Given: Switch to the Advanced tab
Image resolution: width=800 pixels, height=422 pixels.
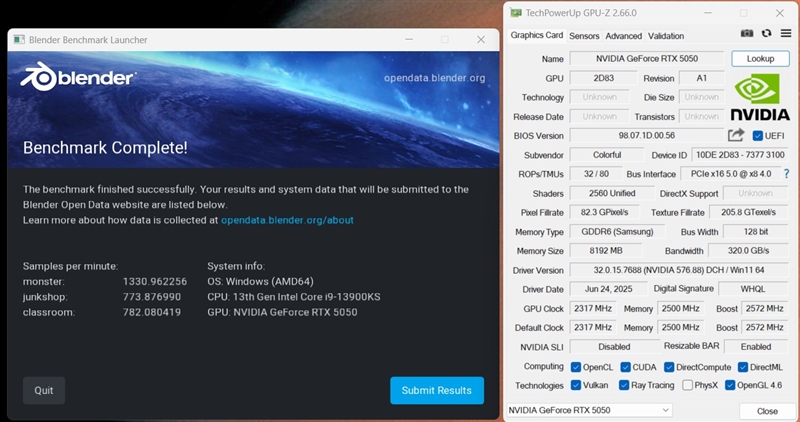Looking at the screenshot, I should tap(623, 36).
